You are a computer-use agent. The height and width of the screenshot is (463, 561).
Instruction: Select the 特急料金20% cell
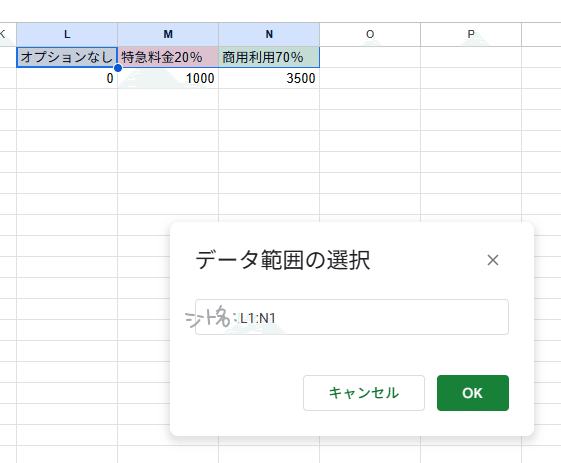pos(168,57)
